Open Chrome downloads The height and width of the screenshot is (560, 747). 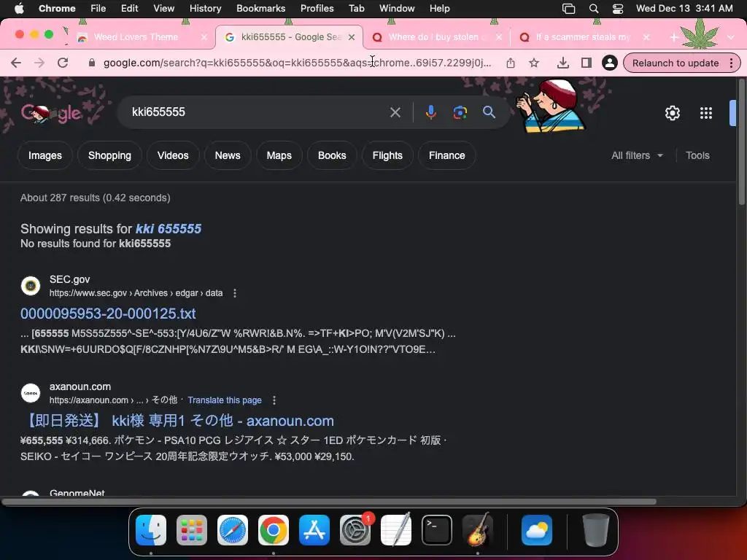(562, 63)
